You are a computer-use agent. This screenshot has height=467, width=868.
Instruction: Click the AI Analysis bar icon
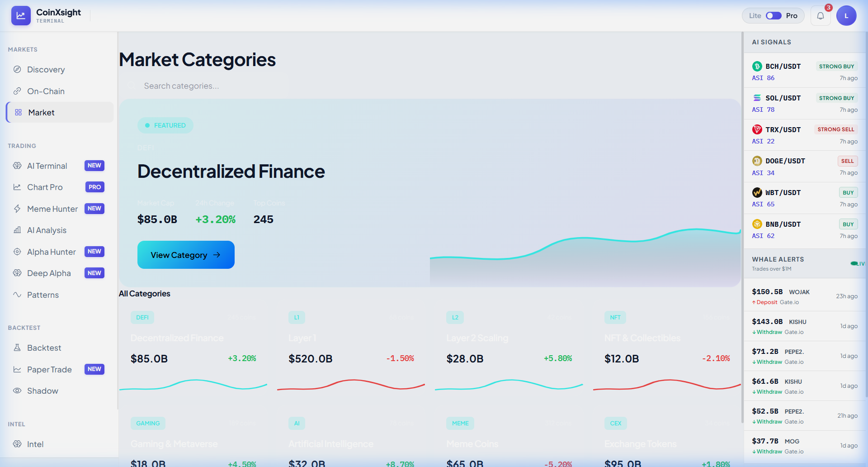point(17,230)
